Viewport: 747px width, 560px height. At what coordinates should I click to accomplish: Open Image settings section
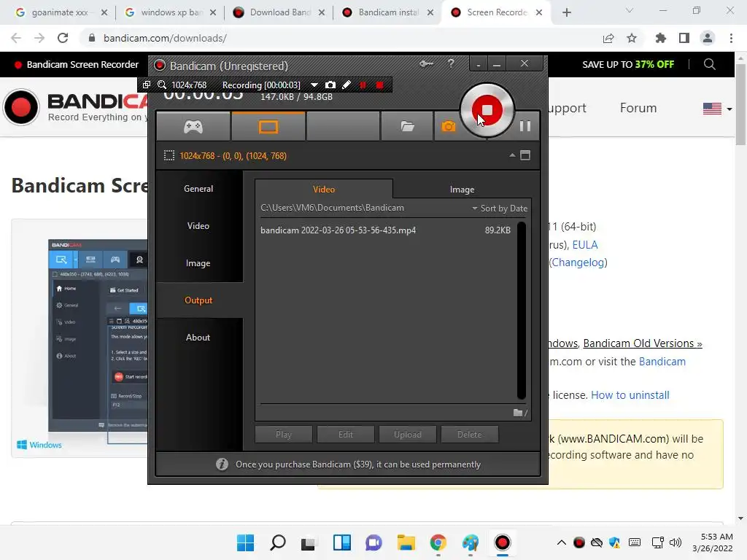pyautogui.click(x=198, y=262)
